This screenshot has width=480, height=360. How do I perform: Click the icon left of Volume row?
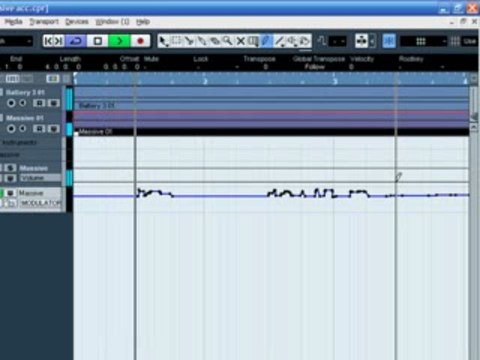click(10, 178)
